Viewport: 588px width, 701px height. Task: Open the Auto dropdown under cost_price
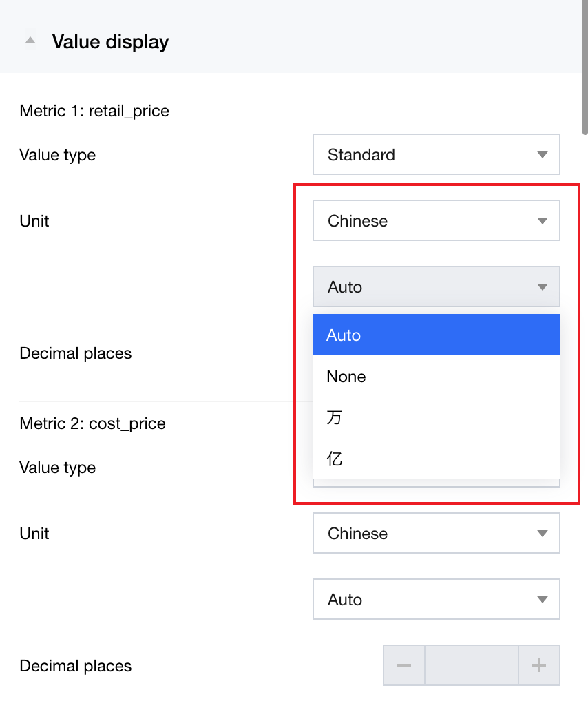(x=436, y=600)
